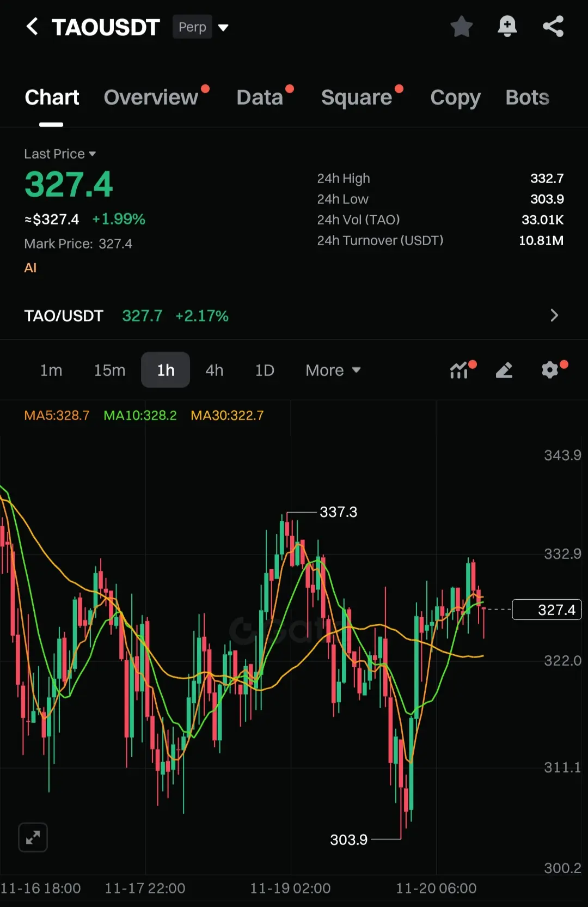Image resolution: width=588 pixels, height=907 pixels.
Task: Tap the MA30:322.7 indicator label
Action: tap(227, 415)
